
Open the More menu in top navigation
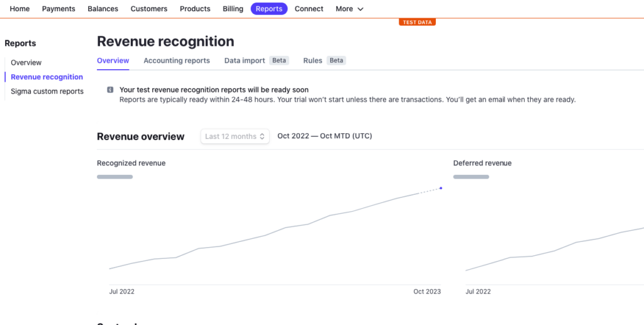pyautogui.click(x=349, y=9)
